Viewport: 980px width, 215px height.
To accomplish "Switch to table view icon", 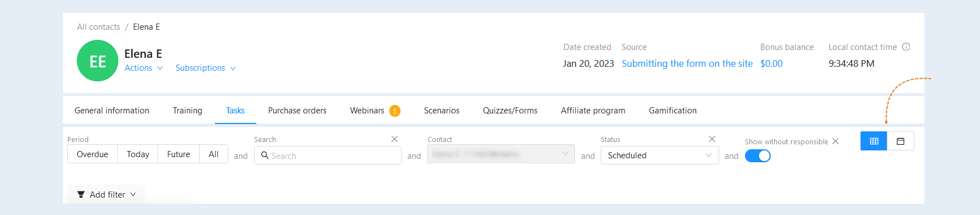I will [x=873, y=141].
